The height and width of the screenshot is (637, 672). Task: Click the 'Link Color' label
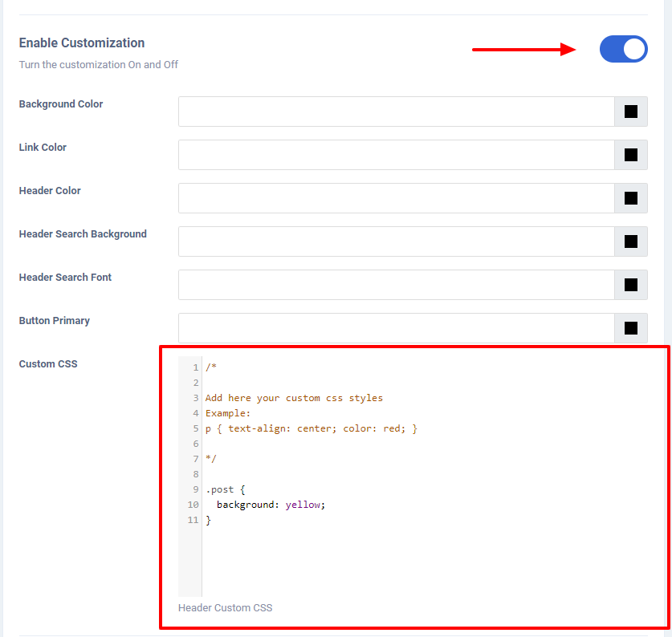[43, 148]
